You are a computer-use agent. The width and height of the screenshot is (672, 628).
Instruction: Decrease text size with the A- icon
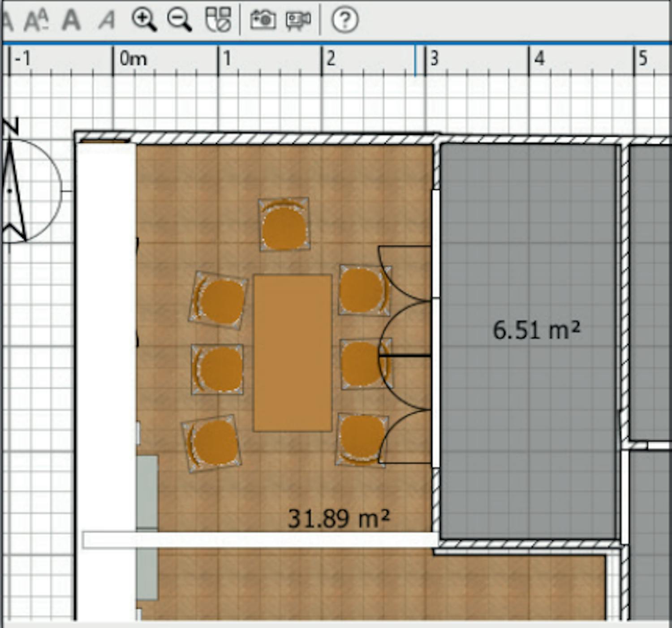click(37, 20)
